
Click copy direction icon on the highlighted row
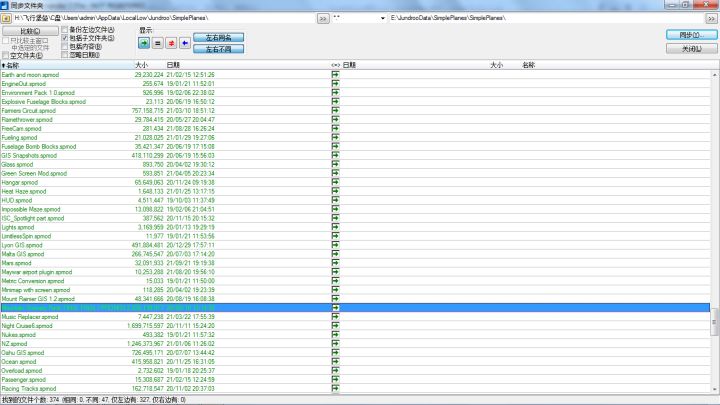(335, 308)
